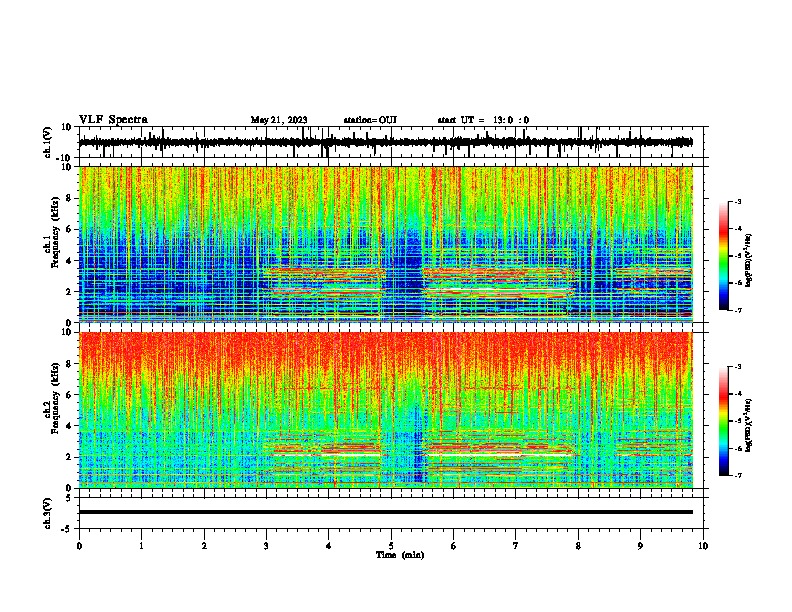Click the "6" kHz tick on ch.1 spectrogram

(x=69, y=229)
